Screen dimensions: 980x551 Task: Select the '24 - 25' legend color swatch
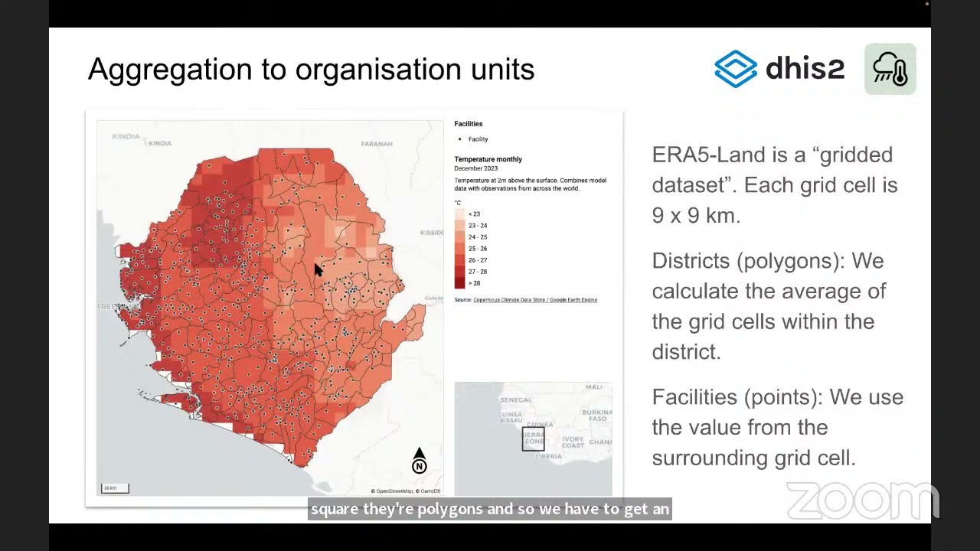(x=459, y=237)
